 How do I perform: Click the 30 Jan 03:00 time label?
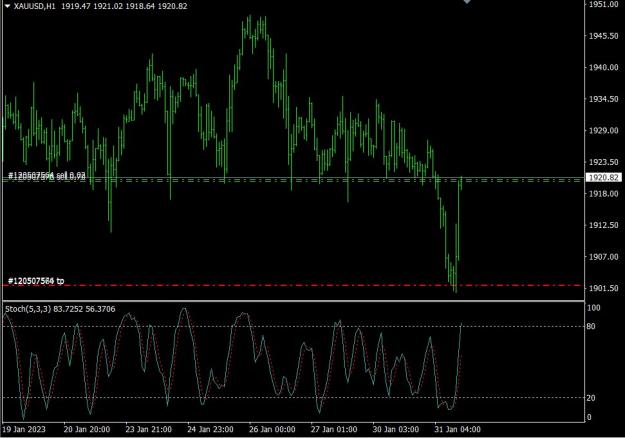tap(396, 430)
